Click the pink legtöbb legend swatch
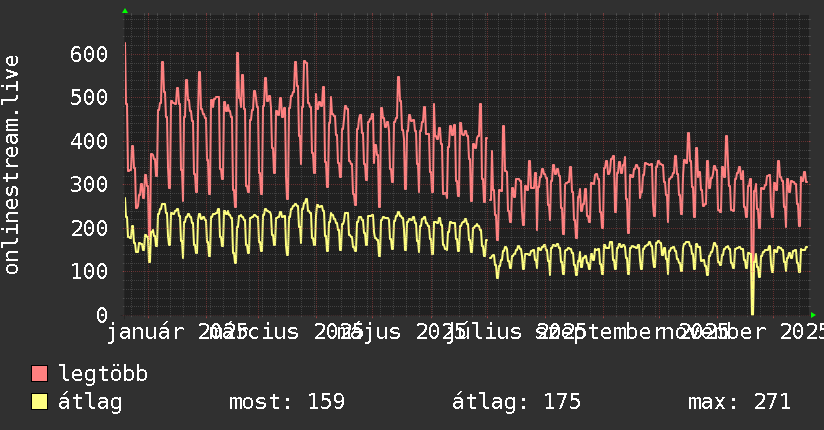 point(39,374)
